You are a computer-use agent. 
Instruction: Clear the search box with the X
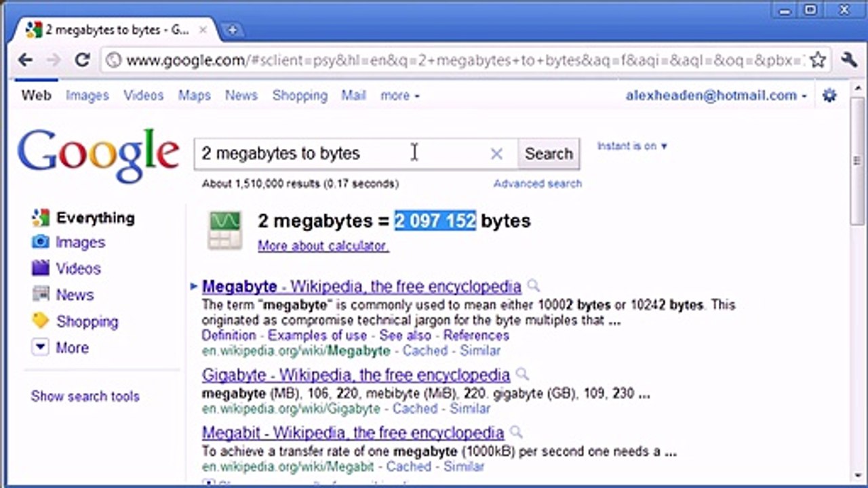pyautogui.click(x=496, y=154)
